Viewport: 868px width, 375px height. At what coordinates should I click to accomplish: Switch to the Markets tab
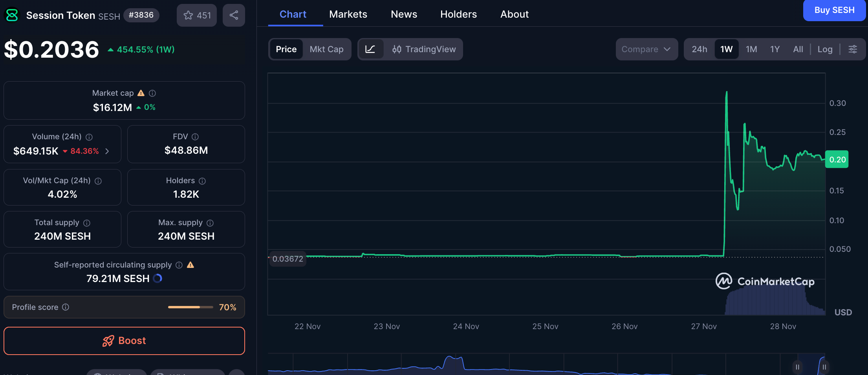pos(348,14)
